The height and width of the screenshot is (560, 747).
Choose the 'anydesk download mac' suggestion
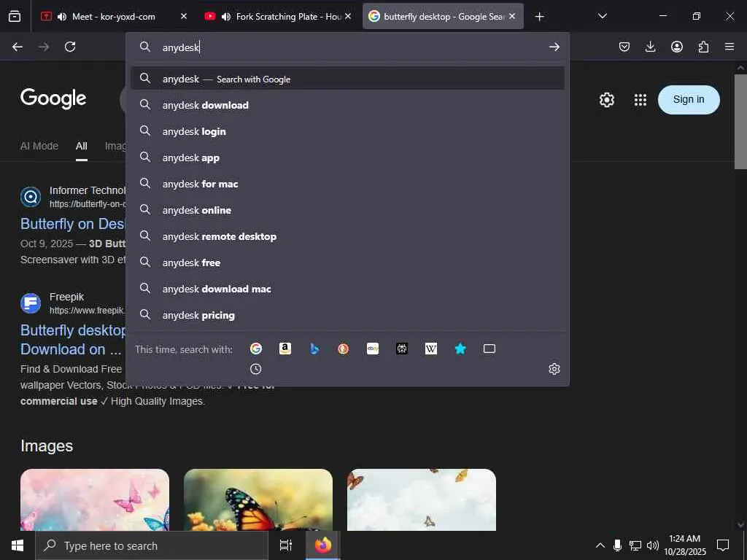pyautogui.click(x=347, y=289)
